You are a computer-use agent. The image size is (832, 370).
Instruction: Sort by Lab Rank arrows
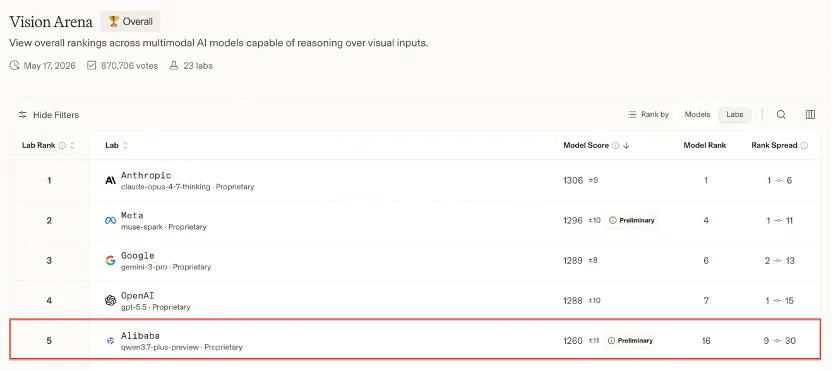pos(72,145)
